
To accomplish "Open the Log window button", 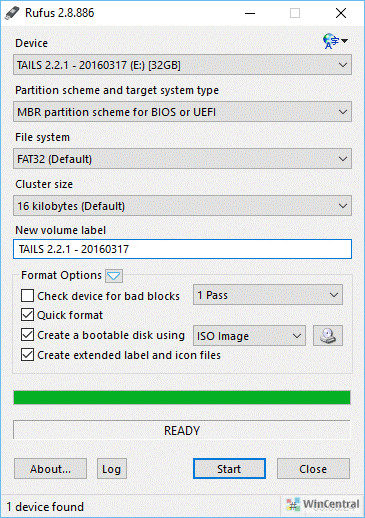I will click(112, 469).
